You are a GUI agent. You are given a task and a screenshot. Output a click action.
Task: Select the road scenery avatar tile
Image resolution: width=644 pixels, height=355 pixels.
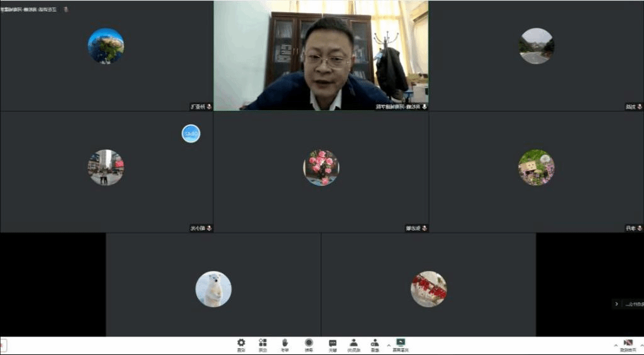tap(536, 46)
